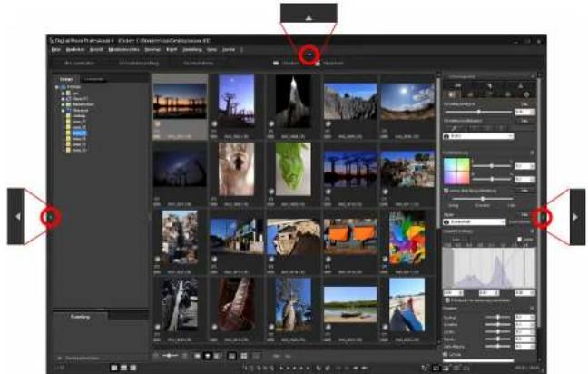The height and width of the screenshot is (374, 588).
Task: Select the colorful fabrics thumbnail
Action: (x=407, y=238)
